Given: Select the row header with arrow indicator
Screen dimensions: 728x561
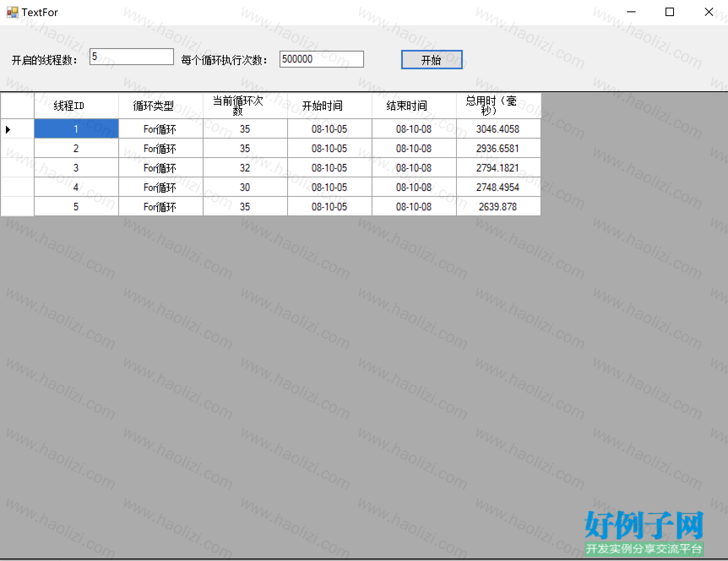Looking at the screenshot, I should click(17, 129).
